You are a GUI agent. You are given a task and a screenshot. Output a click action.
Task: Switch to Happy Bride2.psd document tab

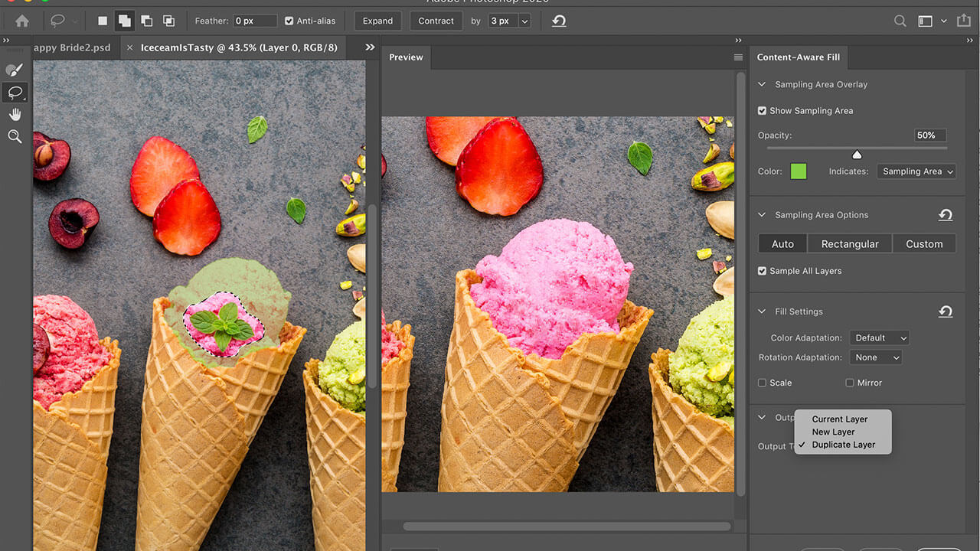[72, 47]
